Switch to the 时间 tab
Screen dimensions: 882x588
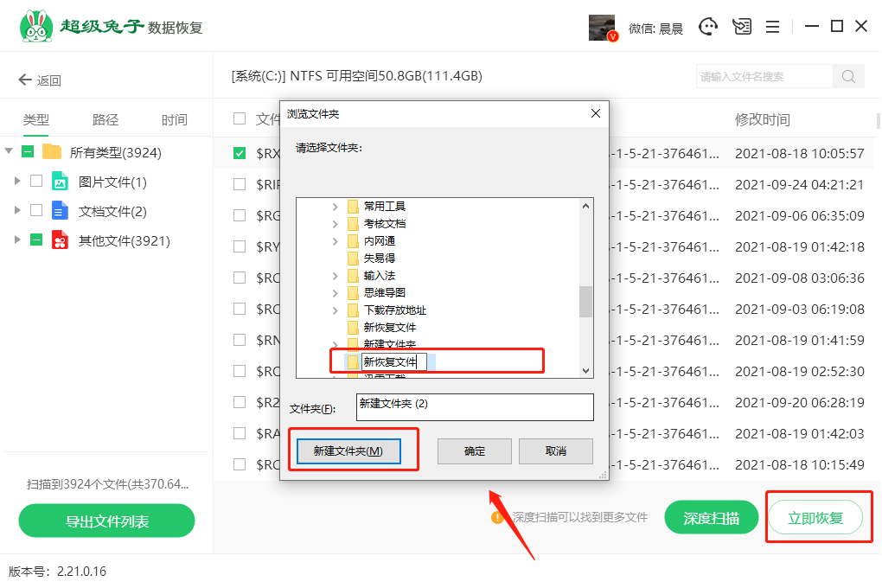[x=174, y=120]
